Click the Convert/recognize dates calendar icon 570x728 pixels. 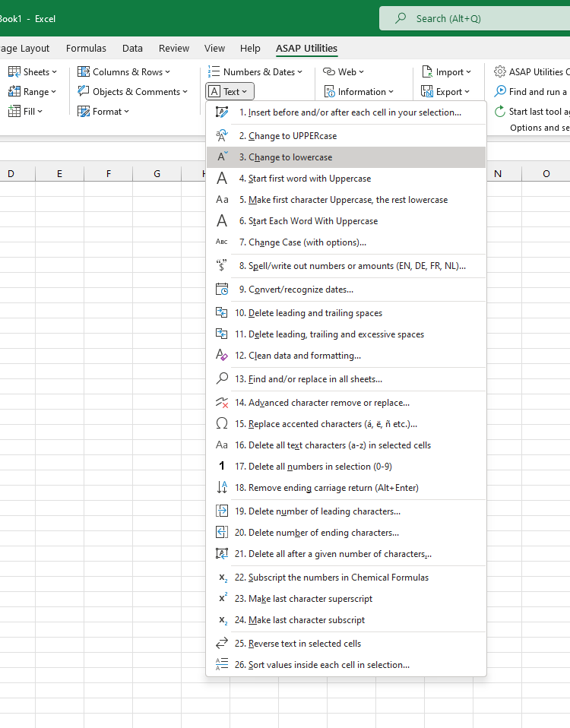pyautogui.click(x=222, y=290)
